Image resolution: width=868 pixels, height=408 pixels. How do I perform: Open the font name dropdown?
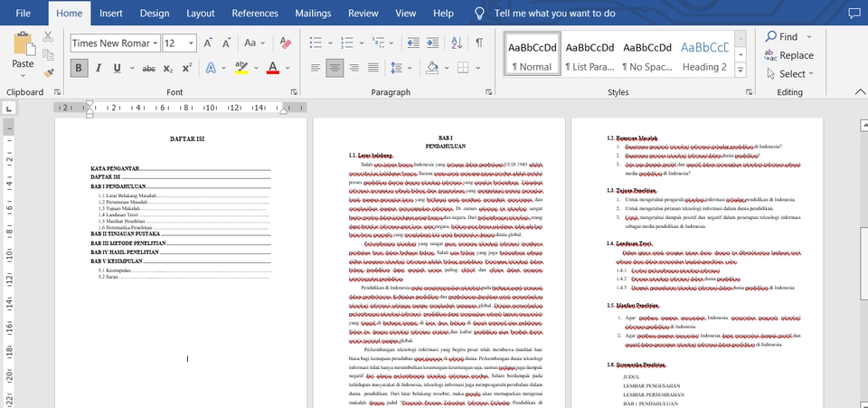click(155, 43)
